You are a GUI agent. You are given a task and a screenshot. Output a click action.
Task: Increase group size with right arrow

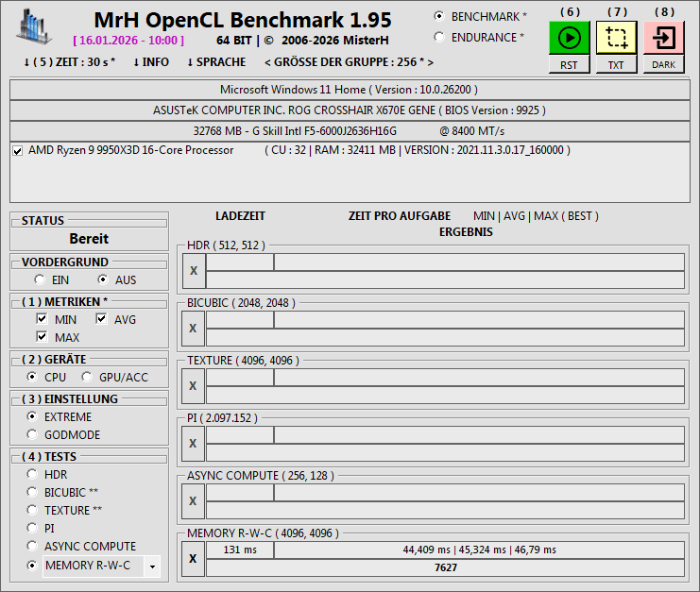pos(431,62)
